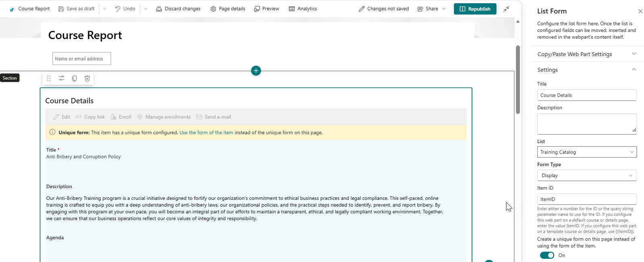Click the Description text area
This screenshot has width=644, height=262.
tap(587, 124)
